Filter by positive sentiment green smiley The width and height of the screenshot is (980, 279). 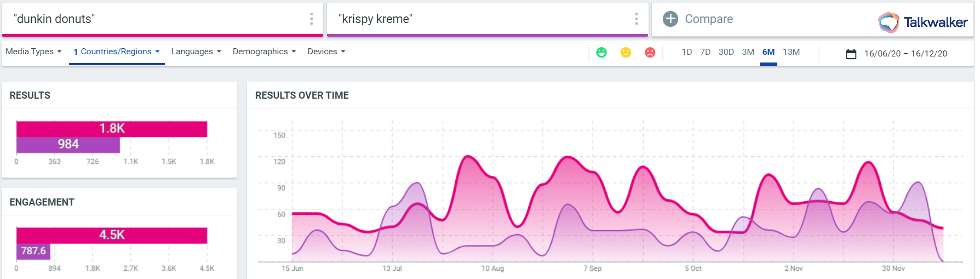click(601, 53)
